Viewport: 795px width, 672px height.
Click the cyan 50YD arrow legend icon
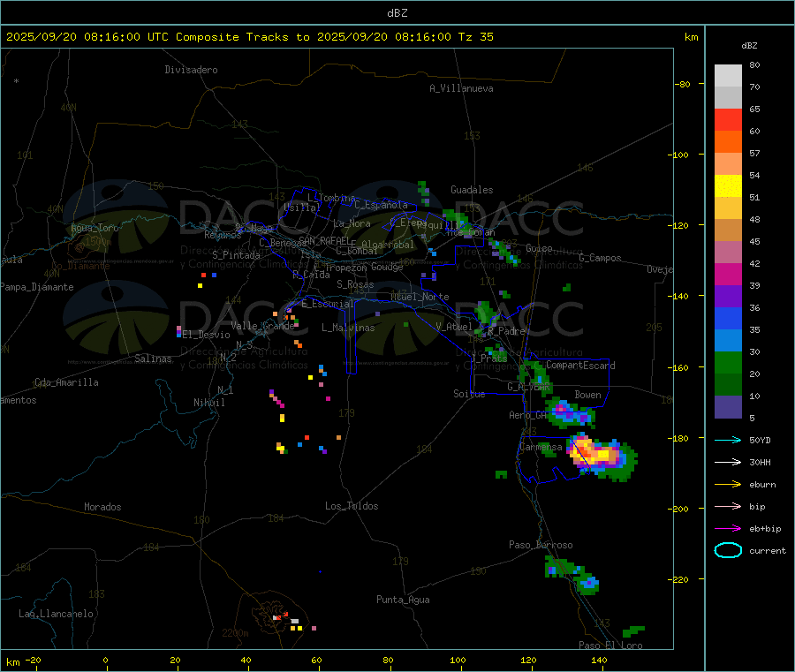728,440
